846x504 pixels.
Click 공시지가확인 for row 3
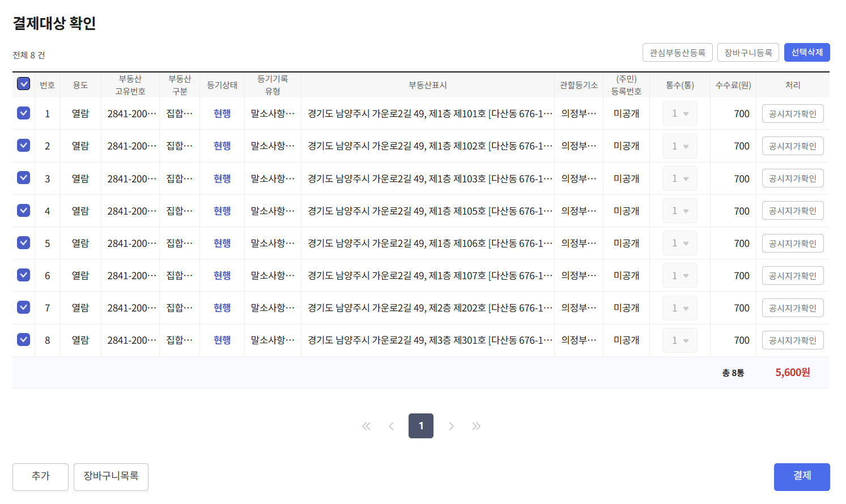pos(792,178)
